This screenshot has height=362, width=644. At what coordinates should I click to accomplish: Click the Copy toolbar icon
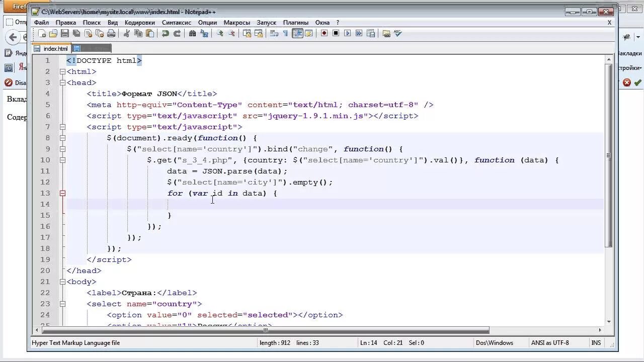coord(138,34)
